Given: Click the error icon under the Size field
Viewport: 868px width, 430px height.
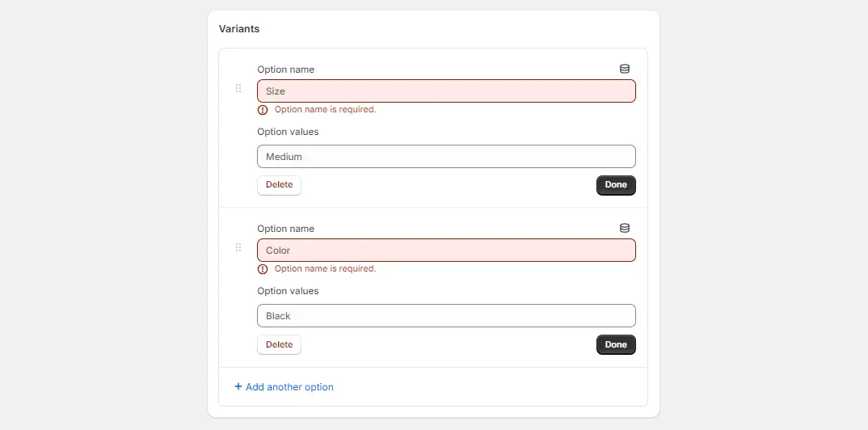Looking at the screenshot, I should click(263, 110).
